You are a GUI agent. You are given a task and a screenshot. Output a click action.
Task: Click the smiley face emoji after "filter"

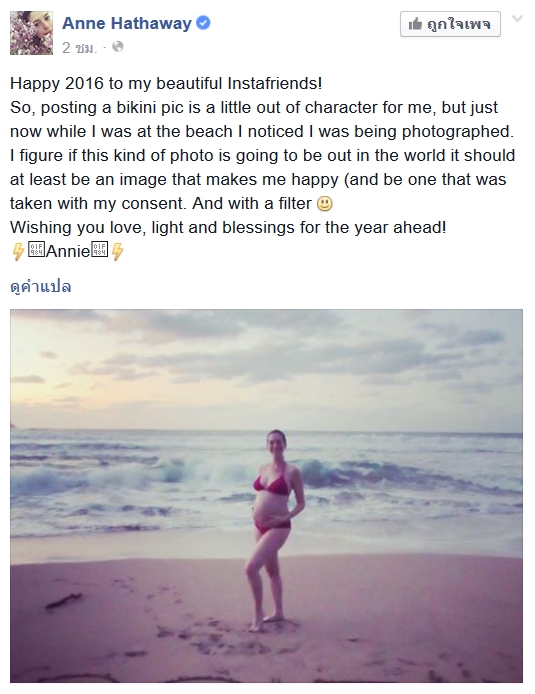coord(325,204)
